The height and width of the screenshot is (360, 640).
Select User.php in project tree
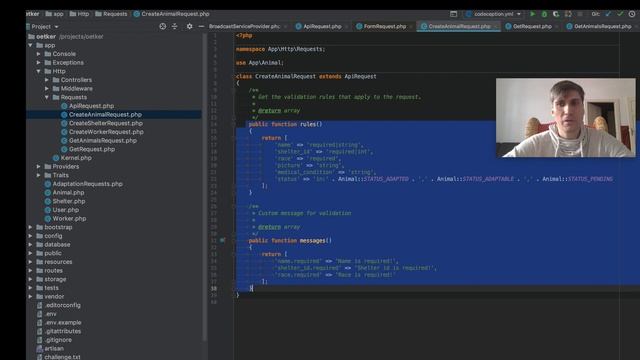pos(65,210)
